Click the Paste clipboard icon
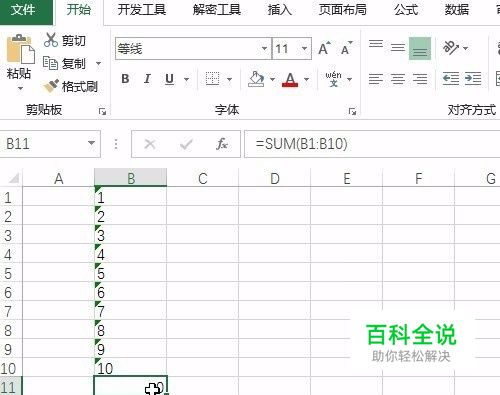The height and width of the screenshot is (395, 500). (x=21, y=49)
